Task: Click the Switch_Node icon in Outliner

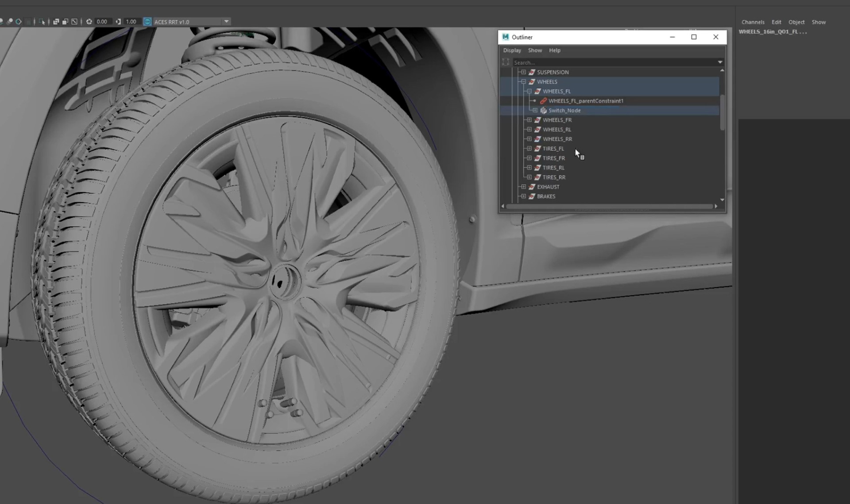Action: (x=543, y=111)
